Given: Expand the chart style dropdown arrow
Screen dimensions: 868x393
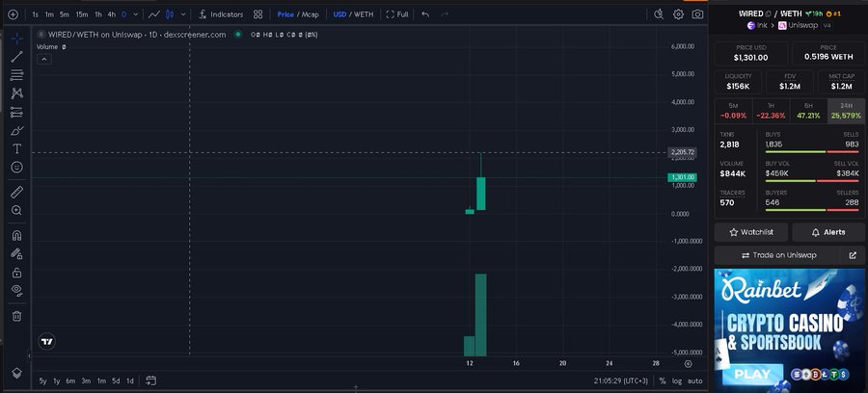Looking at the screenshot, I should 183,14.
